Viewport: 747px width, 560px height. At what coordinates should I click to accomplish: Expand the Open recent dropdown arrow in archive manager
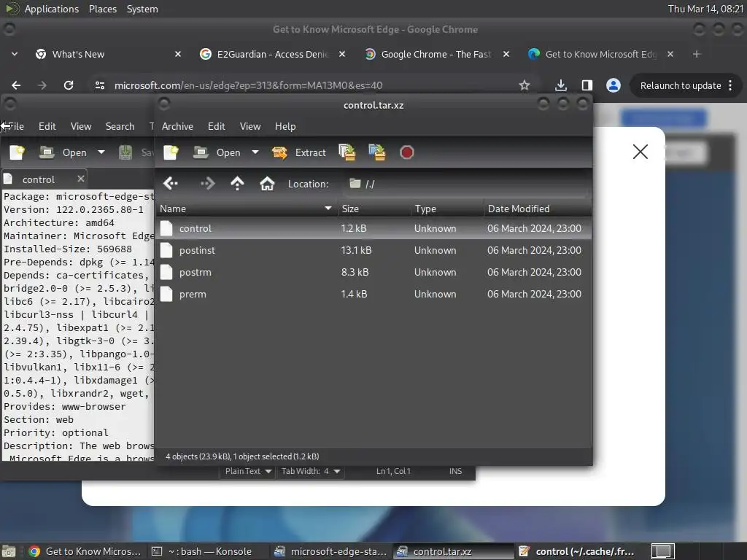point(255,152)
